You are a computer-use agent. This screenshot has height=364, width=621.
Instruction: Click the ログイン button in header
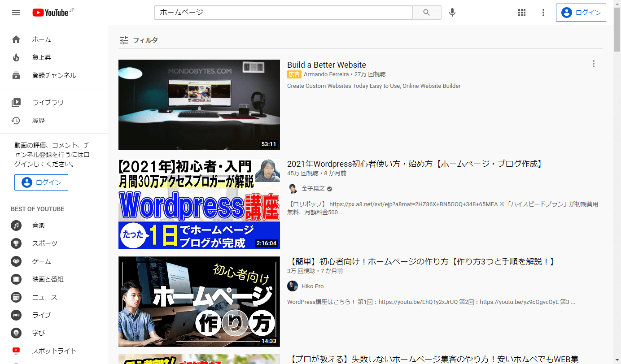(581, 13)
